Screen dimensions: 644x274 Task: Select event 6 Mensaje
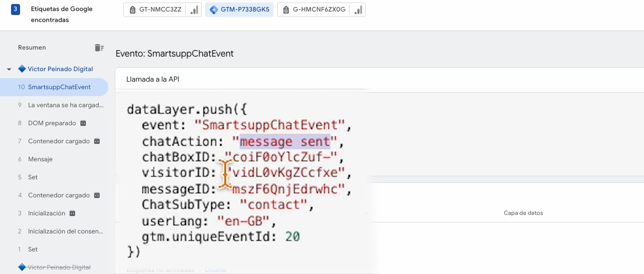[54, 159]
